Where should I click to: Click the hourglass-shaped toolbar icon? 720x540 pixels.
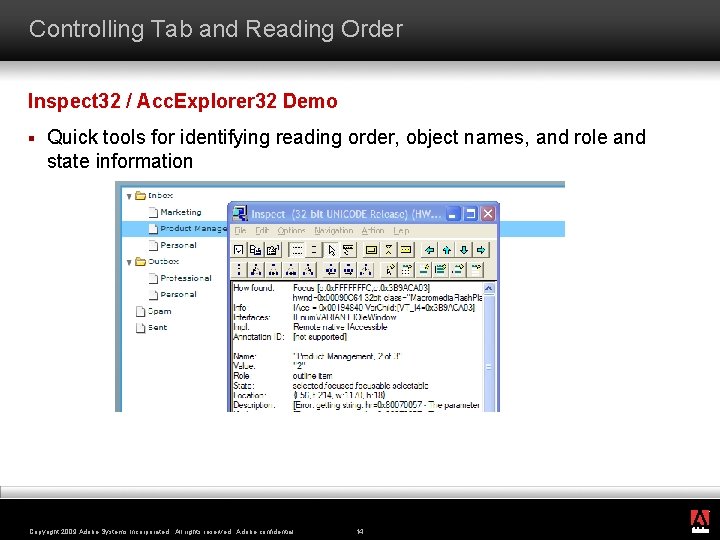(388, 250)
